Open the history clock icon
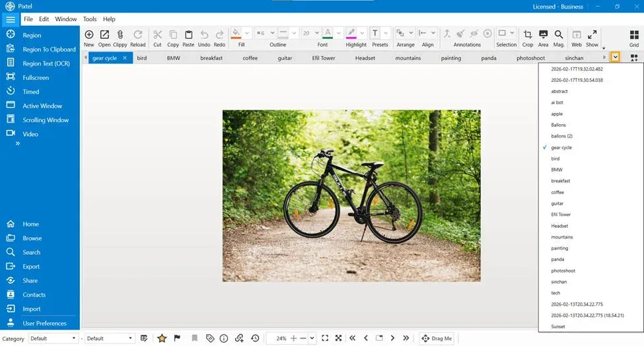Screen dimensions: 644x346 tap(255, 338)
